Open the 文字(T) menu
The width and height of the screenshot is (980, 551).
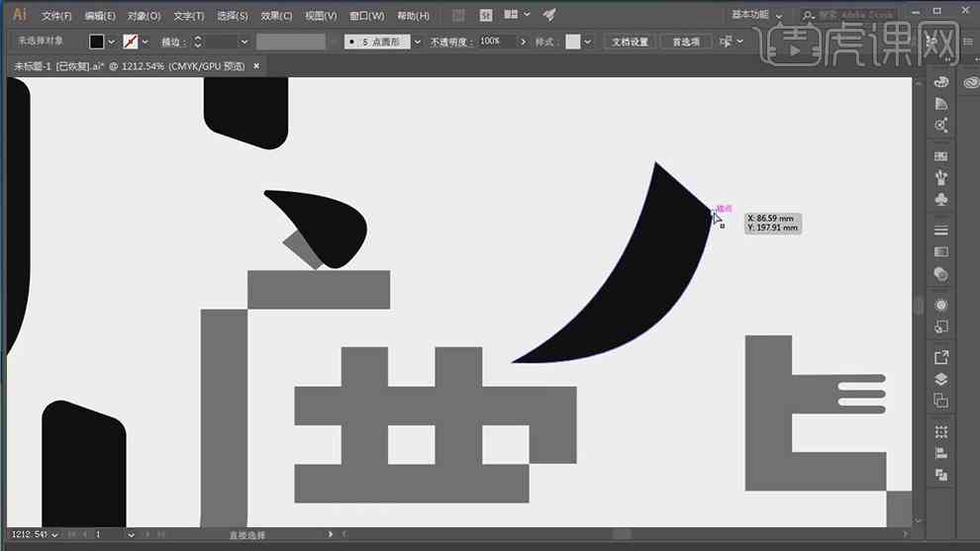pyautogui.click(x=188, y=16)
